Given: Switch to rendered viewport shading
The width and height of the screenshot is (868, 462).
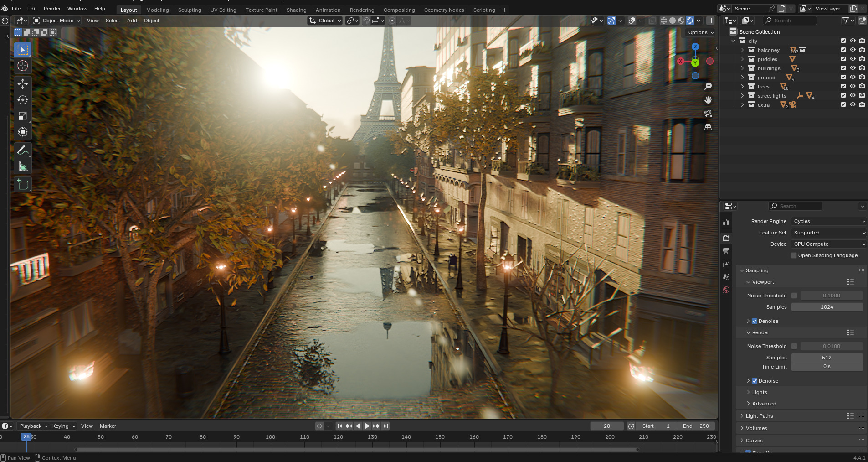Looking at the screenshot, I should 690,21.
